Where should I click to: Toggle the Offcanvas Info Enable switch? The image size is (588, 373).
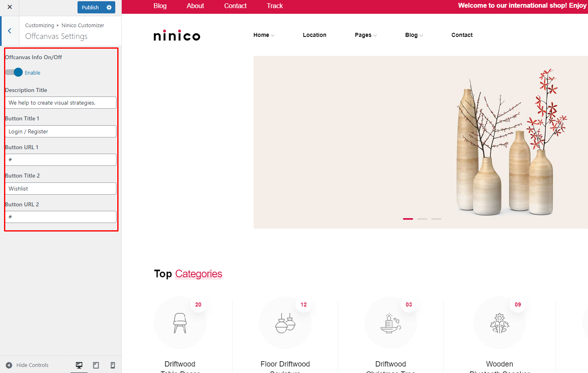(14, 72)
